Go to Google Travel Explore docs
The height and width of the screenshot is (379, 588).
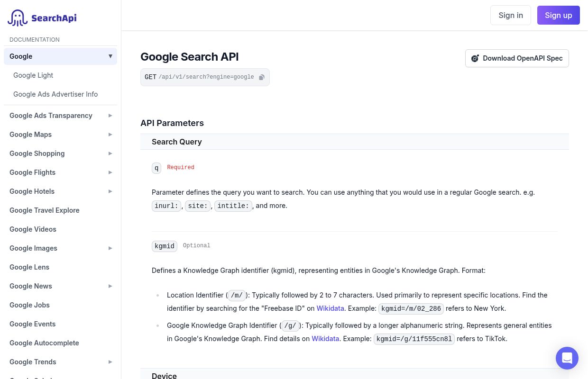[x=45, y=210]
